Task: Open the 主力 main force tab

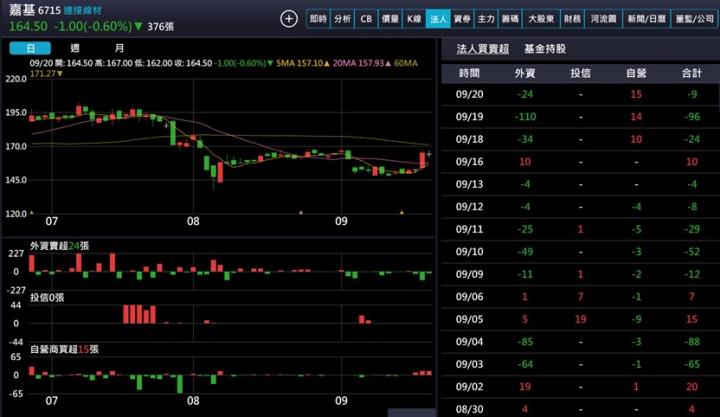Action: 486,18
